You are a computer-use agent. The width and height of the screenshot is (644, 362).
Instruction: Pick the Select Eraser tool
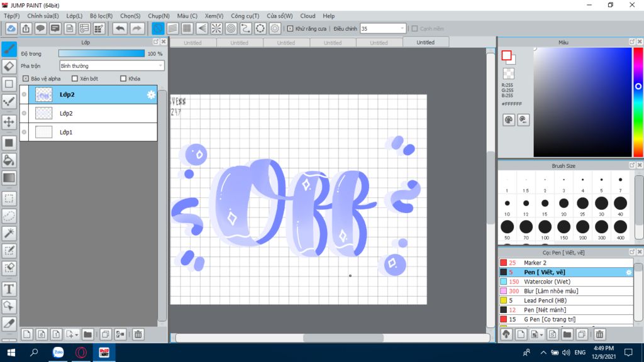9,268
